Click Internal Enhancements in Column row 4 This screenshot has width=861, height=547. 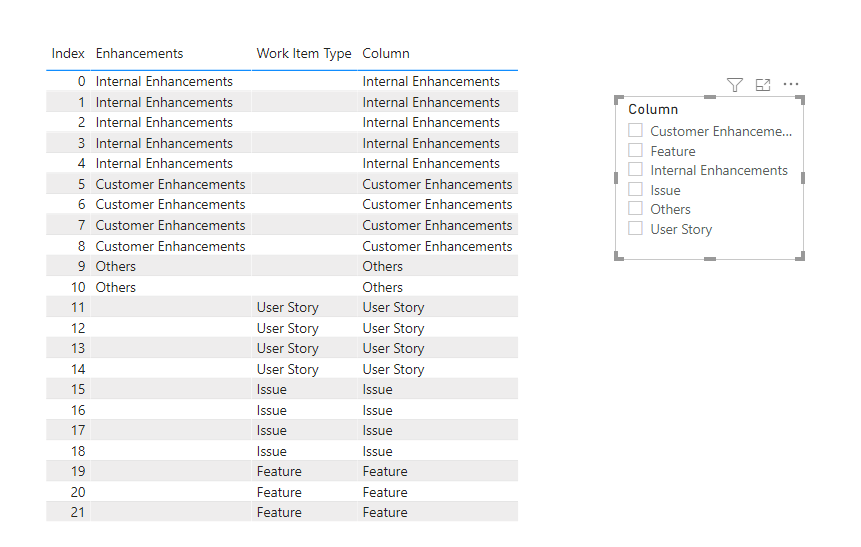(x=431, y=164)
